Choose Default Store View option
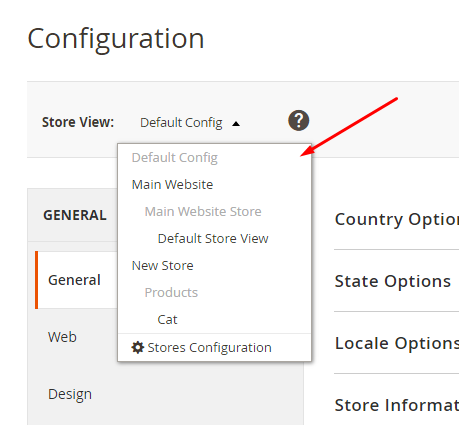The width and height of the screenshot is (459, 425). tap(213, 238)
